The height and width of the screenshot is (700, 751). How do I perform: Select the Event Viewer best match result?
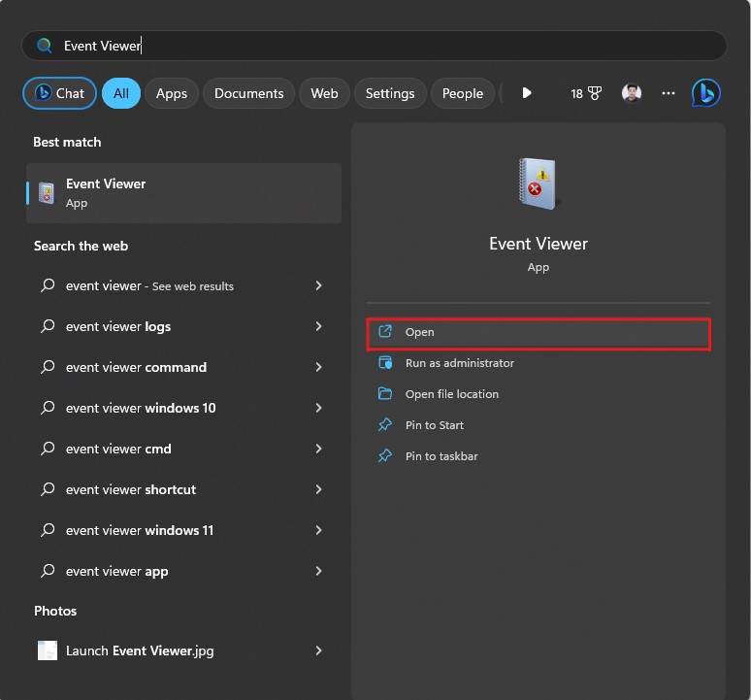(x=184, y=193)
